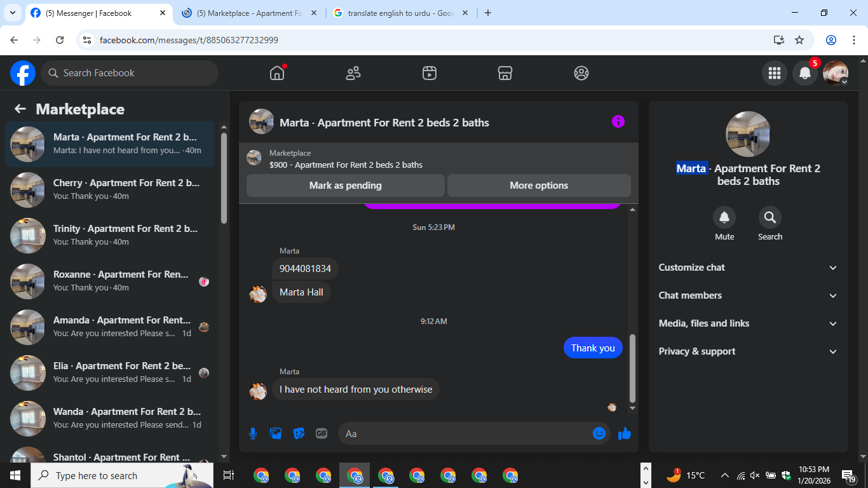Open the Elia conversation
Viewport: 868px width, 488px height.
pos(110,373)
